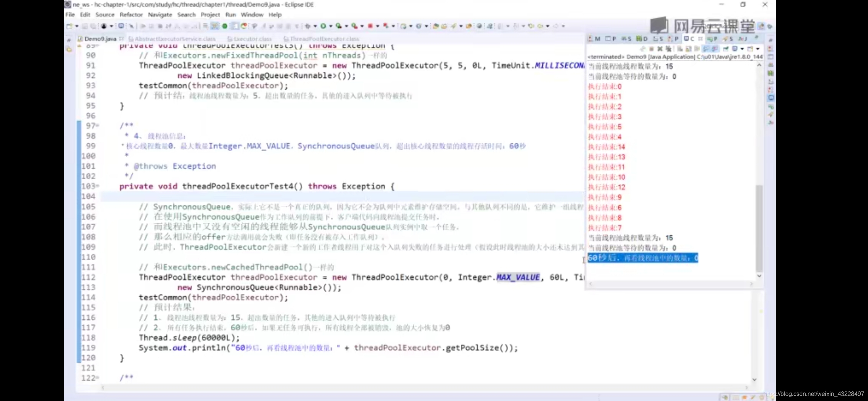Click the console Terminate icon
The width and height of the screenshot is (868, 401).
click(x=651, y=49)
